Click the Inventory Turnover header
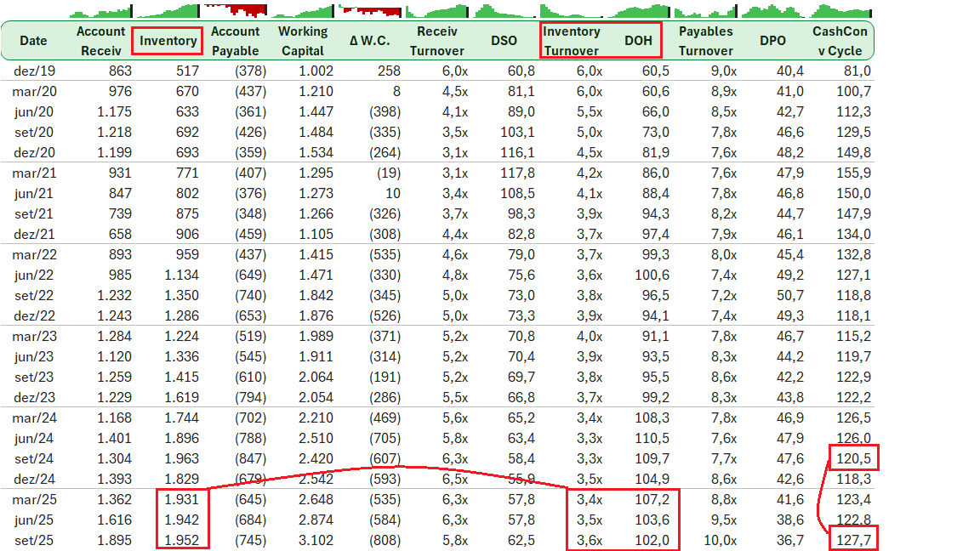 pyautogui.click(x=572, y=41)
